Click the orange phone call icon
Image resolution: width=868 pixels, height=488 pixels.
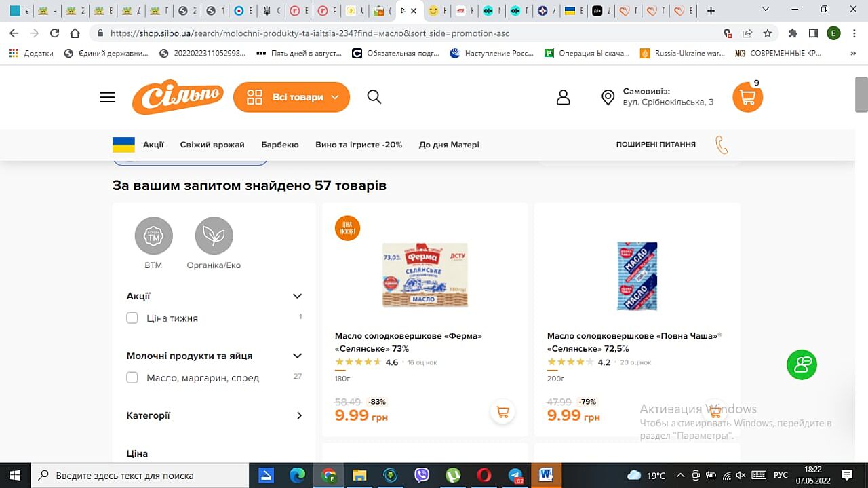[x=722, y=145]
